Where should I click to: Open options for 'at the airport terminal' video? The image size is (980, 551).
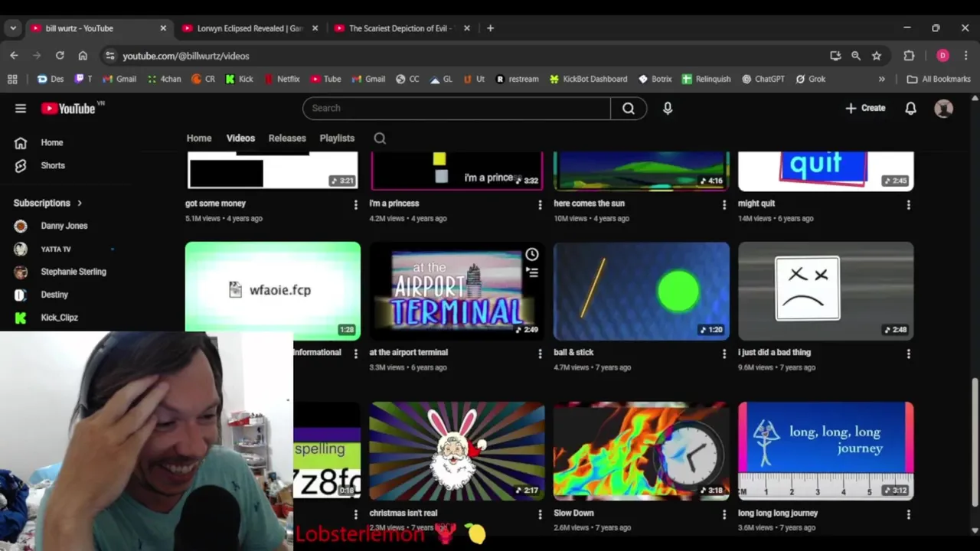pos(540,354)
